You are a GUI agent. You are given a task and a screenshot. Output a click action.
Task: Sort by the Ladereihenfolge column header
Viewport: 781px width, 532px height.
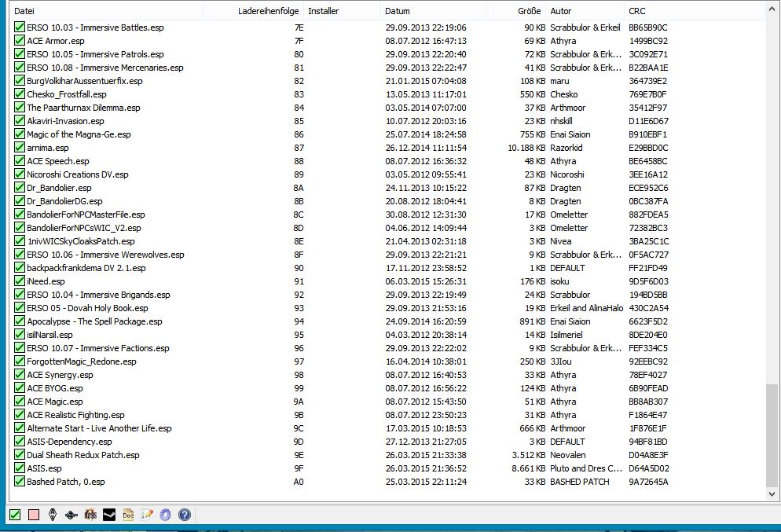pyautogui.click(x=267, y=11)
